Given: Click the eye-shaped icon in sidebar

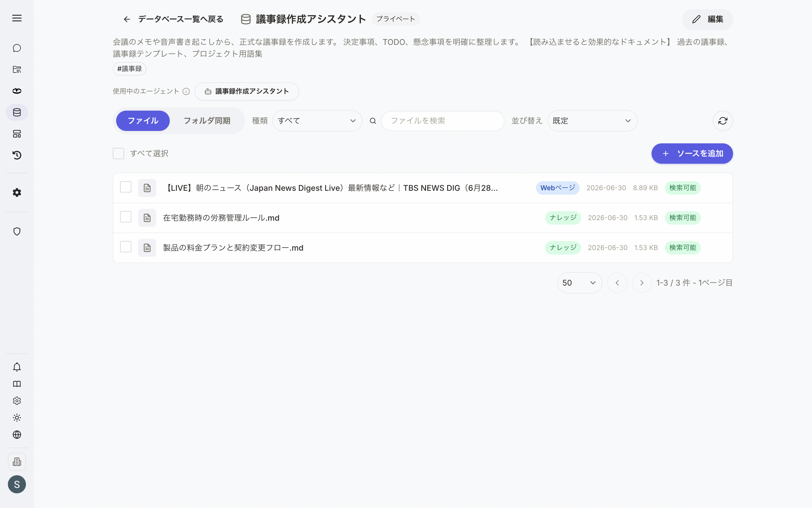Looking at the screenshot, I should click(x=17, y=91).
